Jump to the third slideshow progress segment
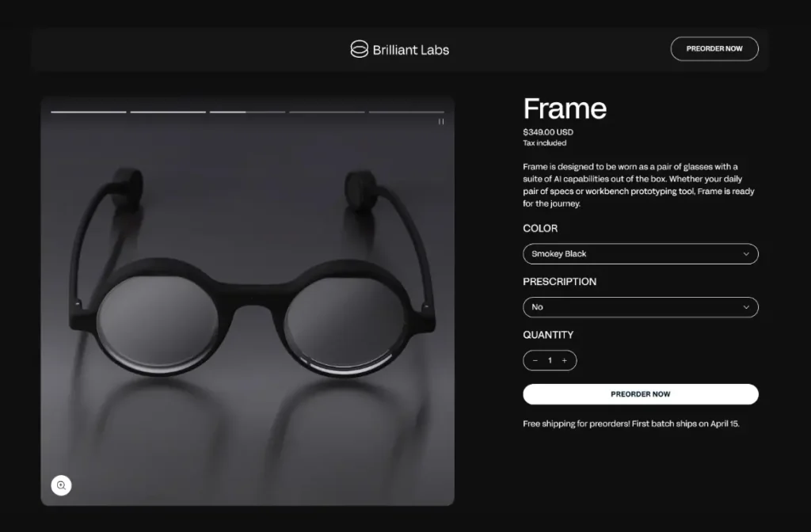This screenshot has height=532, width=811. (247, 112)
